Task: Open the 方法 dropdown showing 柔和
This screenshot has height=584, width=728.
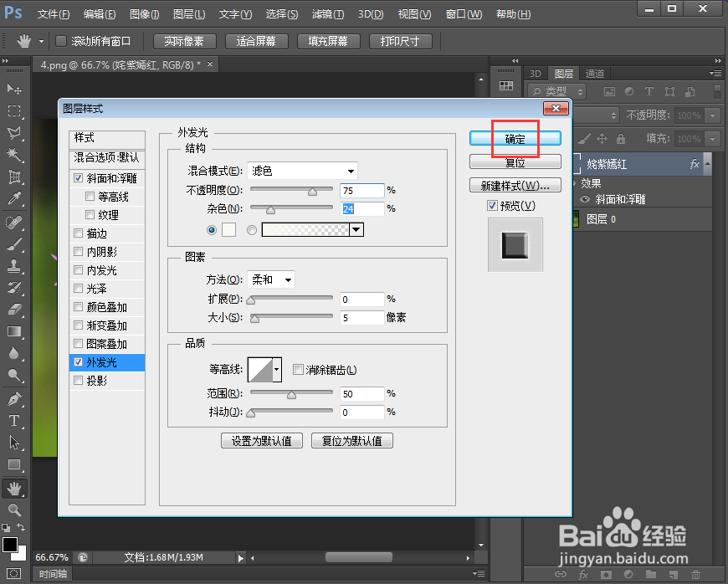Action: pos(270,279)
